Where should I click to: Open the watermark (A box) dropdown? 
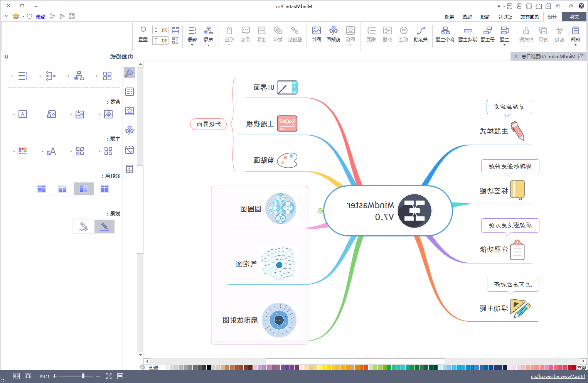[x=14, y=115]
